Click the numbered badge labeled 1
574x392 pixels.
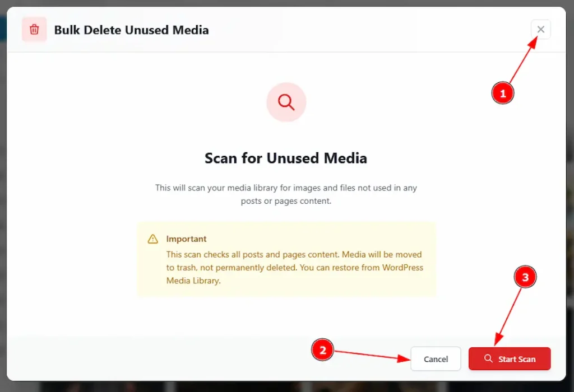point(502,94)
